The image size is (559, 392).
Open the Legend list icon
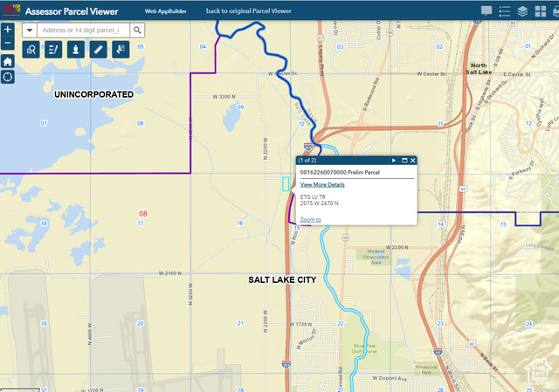tap(504, 11)
